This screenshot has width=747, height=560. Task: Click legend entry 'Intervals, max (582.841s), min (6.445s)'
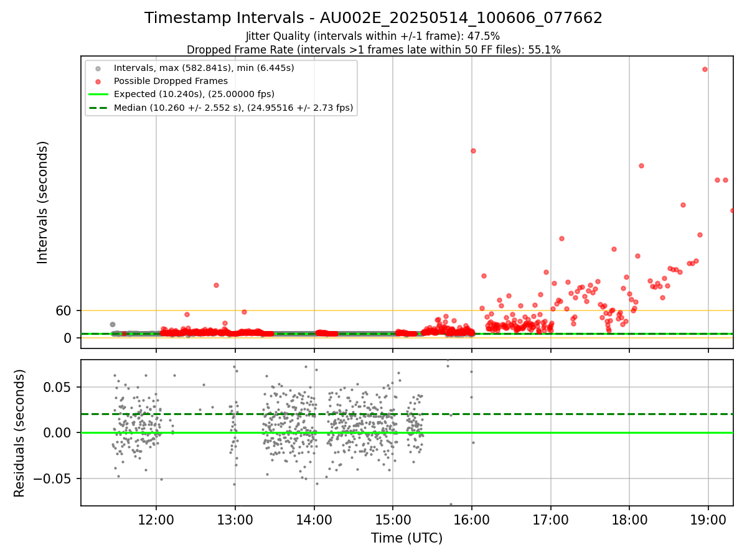(x=204, y=67)
